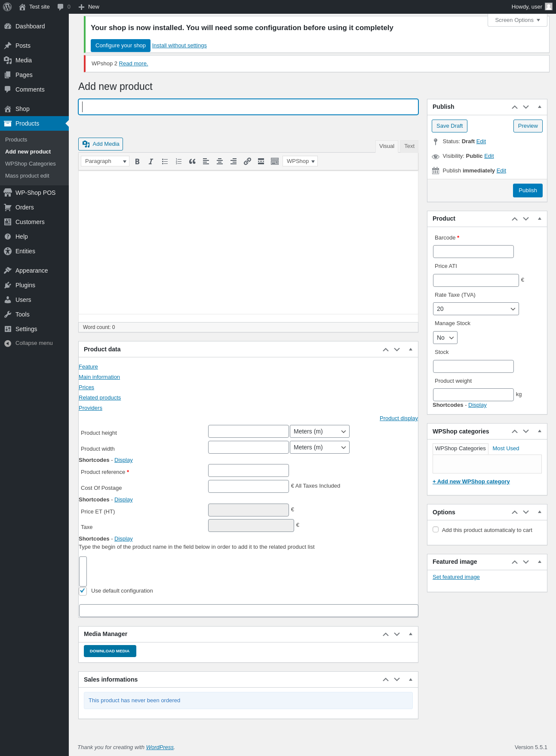
Task: Move the Options box down
Action: pyautogui.click(x=526, y=512)
